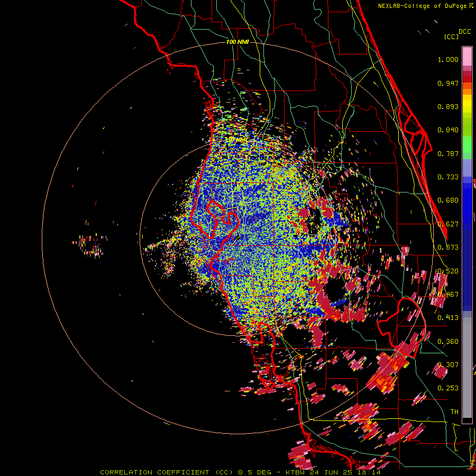
Task: Click the 50 NMI range ring label
Action: click(237, 140)
